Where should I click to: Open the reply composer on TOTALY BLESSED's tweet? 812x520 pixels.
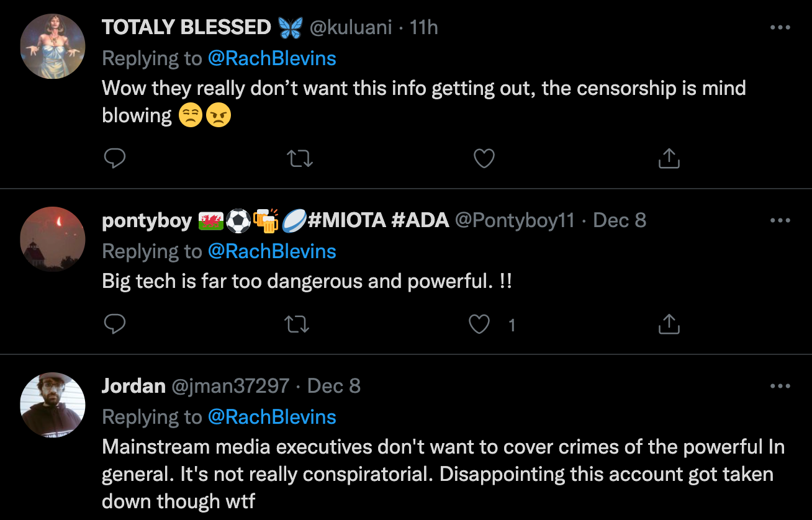coord(114,158)
